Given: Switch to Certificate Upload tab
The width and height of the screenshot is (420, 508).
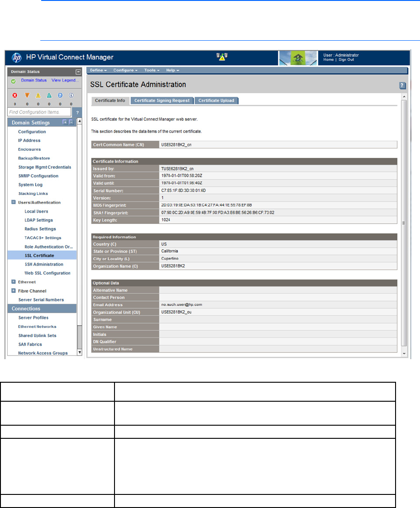Looking at the screenshot, I should 216,101.
